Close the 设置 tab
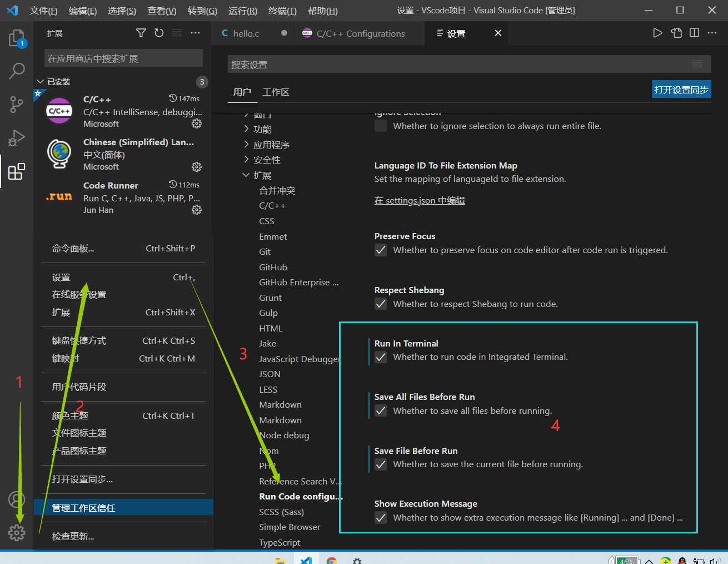The image size is (728, 564). (x=498, y=33)
